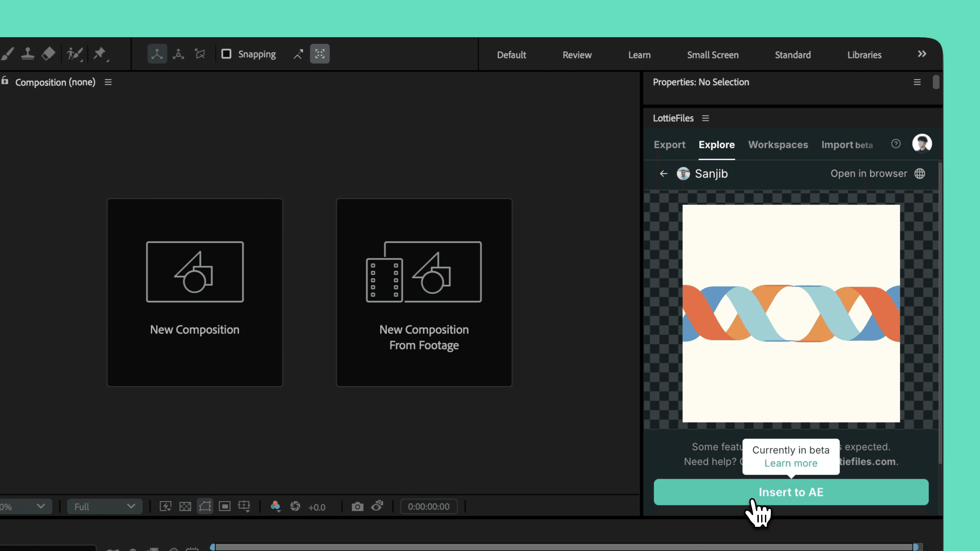The width and height of the screenshot is (980, 551).
Task: Select the LottieFiles Explore tab
Action: coord(717,145)
